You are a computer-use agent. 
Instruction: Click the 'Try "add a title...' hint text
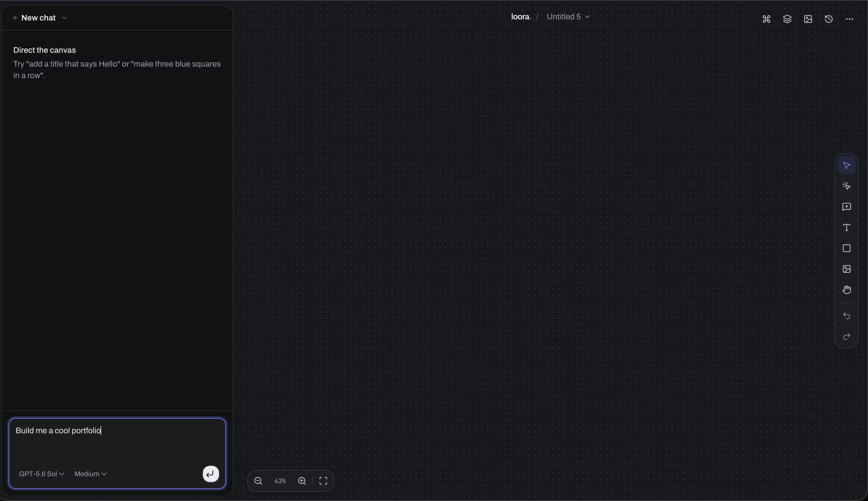point(117,70)
